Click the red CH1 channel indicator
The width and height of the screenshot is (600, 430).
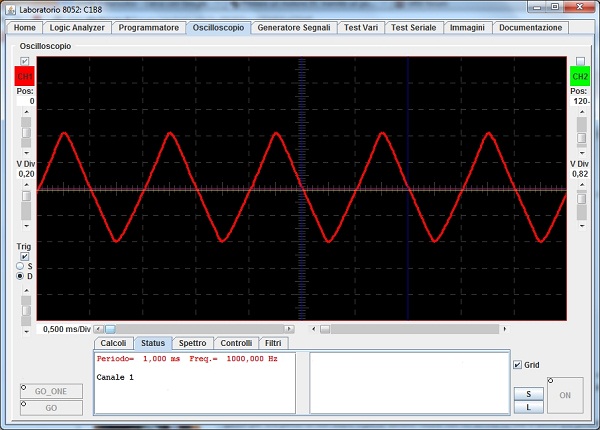click(24, 76)
